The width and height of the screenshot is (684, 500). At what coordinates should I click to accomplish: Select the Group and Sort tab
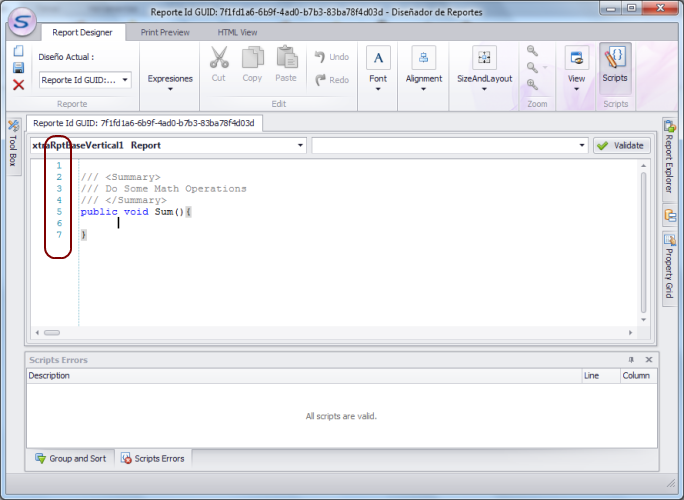tap(70, 458)
